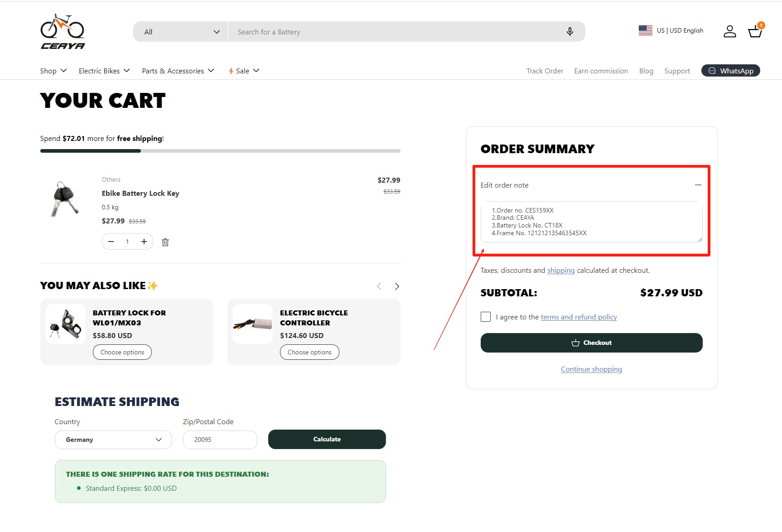
Task: Show next recommended products arrow
Action: pyautogui.click(x=397, y=286)
